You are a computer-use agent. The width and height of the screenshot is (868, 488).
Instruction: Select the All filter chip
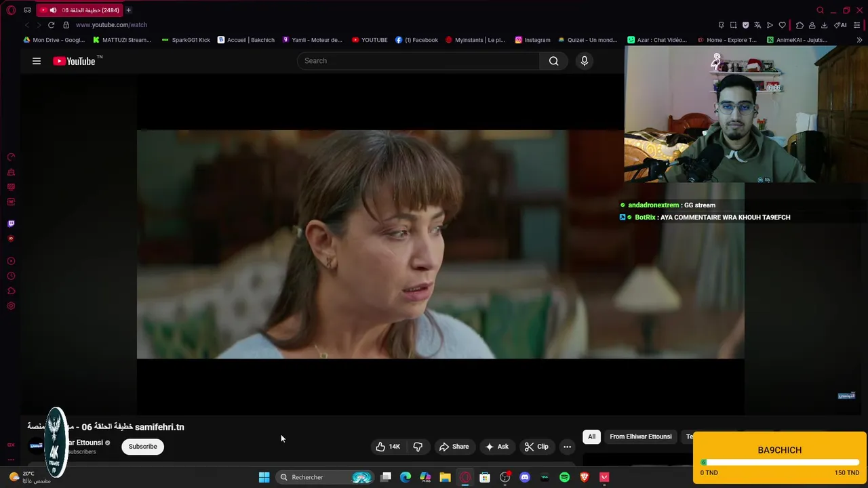[x=591, y=436]
